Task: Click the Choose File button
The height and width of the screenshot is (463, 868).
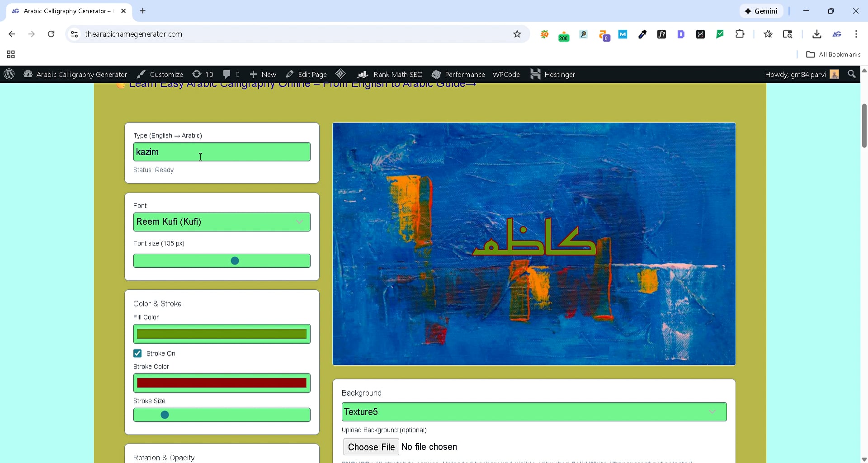Action: 371,447
